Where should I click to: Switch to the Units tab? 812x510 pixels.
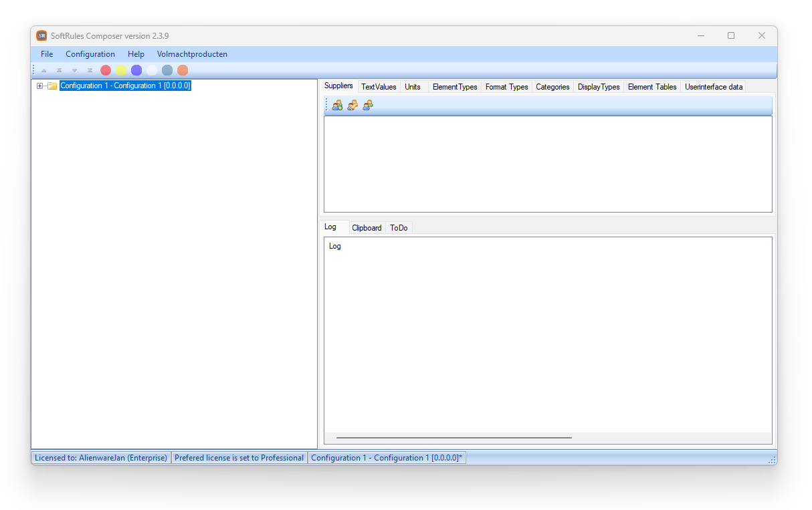pos(413,87)
